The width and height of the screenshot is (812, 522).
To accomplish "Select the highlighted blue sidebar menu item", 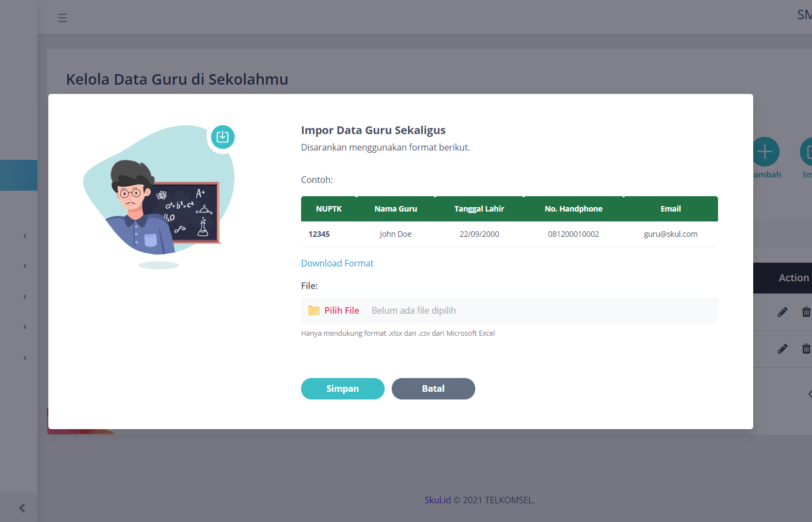I will point(19,175).
